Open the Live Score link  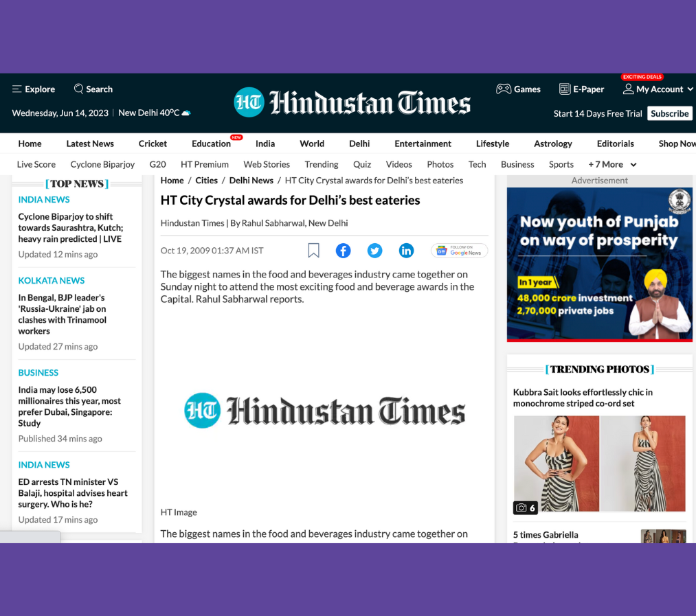click(36, 165)
